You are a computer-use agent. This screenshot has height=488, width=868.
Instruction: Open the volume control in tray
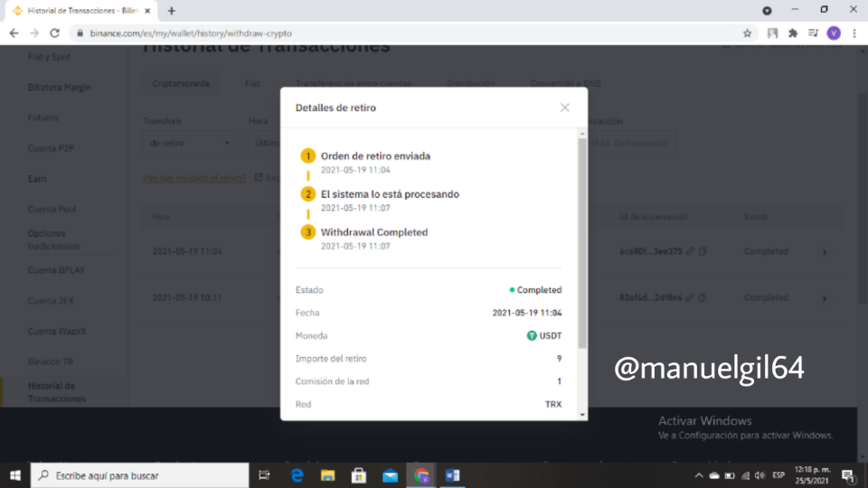coord(760,475)
